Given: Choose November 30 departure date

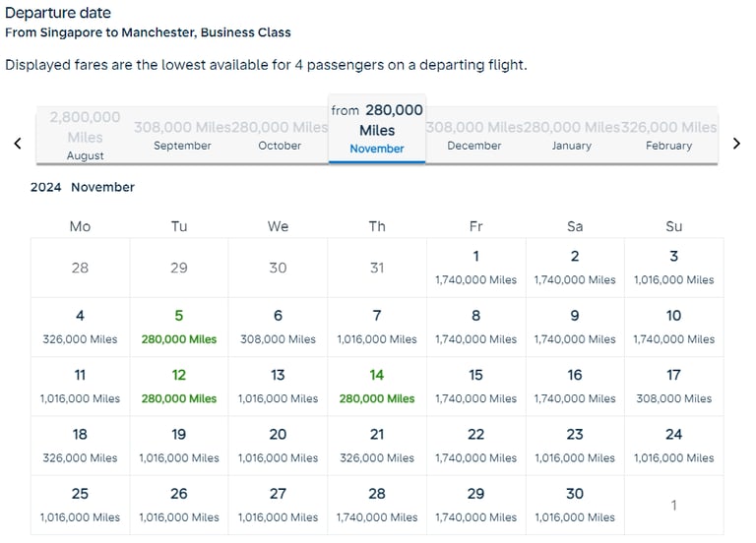Looking at the screenshot, I should (x=575, y=504).
